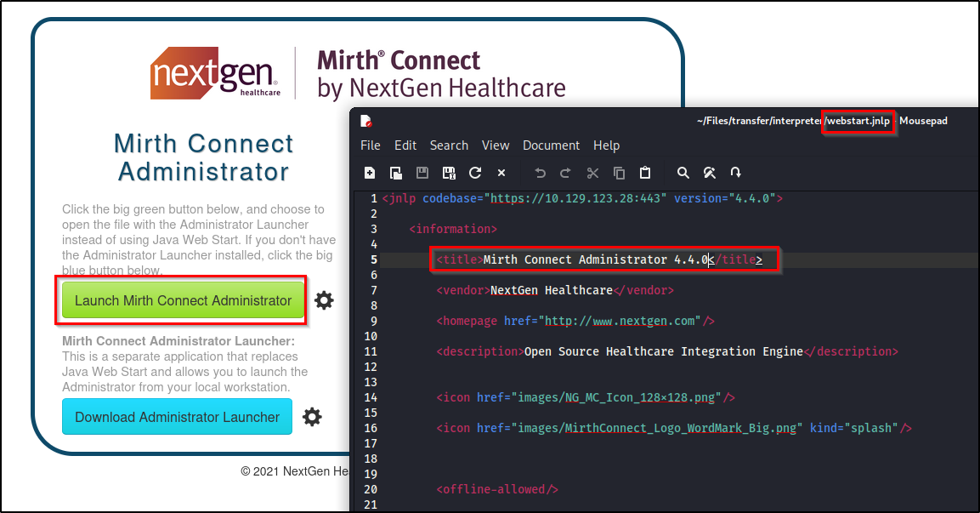The width and height of the screenshot is (980, 513).
Task: Click Close document X icon in toolbar
Action: [x=501, y=173]
